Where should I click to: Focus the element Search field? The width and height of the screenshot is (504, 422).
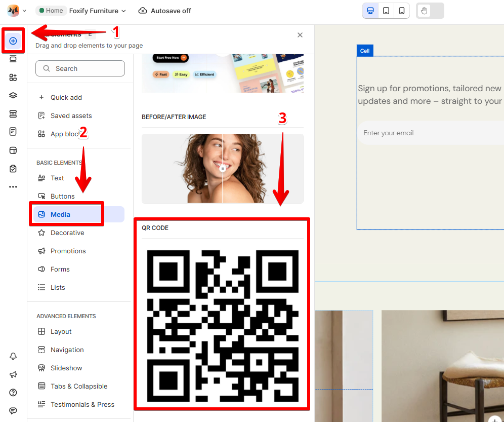[80, 68]
